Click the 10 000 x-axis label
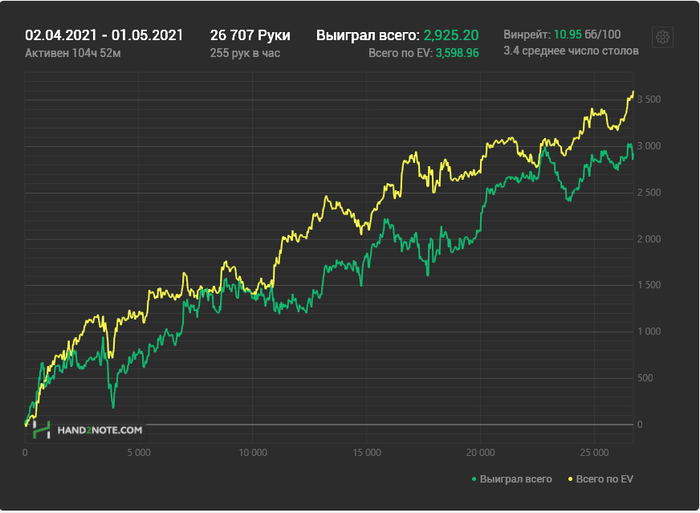Image resolution: width=700 pixels, height=513 pixels. pyautogui.click(x=253, y=453)
